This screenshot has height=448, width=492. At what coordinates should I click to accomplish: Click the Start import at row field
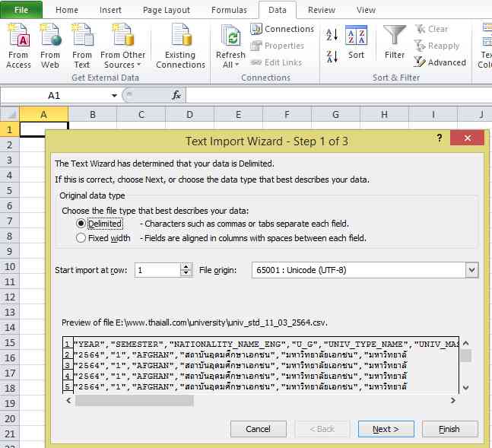click(157, 270)
